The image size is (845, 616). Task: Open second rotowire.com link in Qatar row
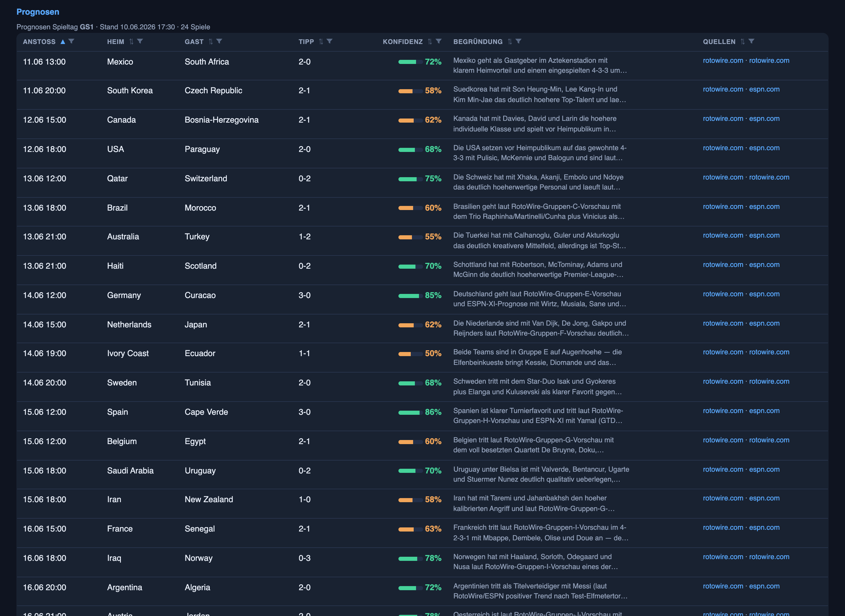click(769, 177)
